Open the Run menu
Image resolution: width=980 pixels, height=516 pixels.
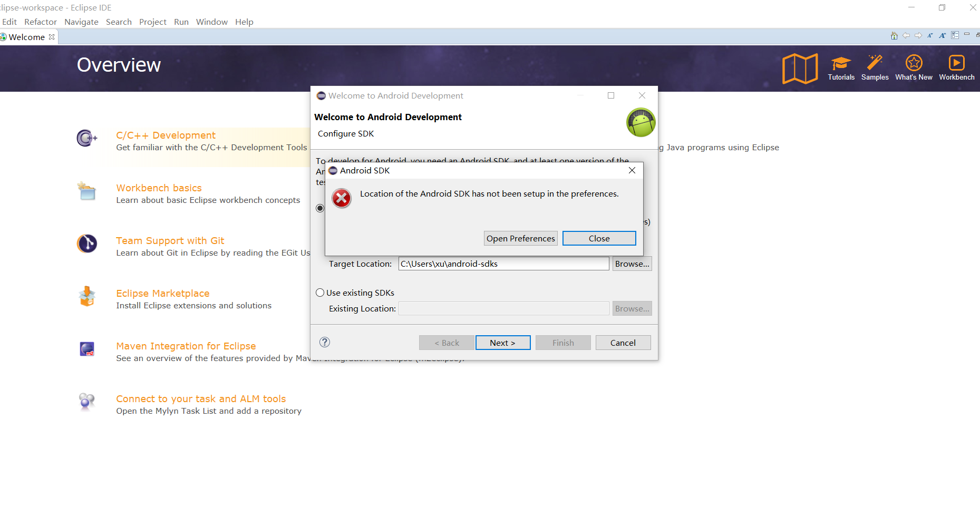coord(181,22)
